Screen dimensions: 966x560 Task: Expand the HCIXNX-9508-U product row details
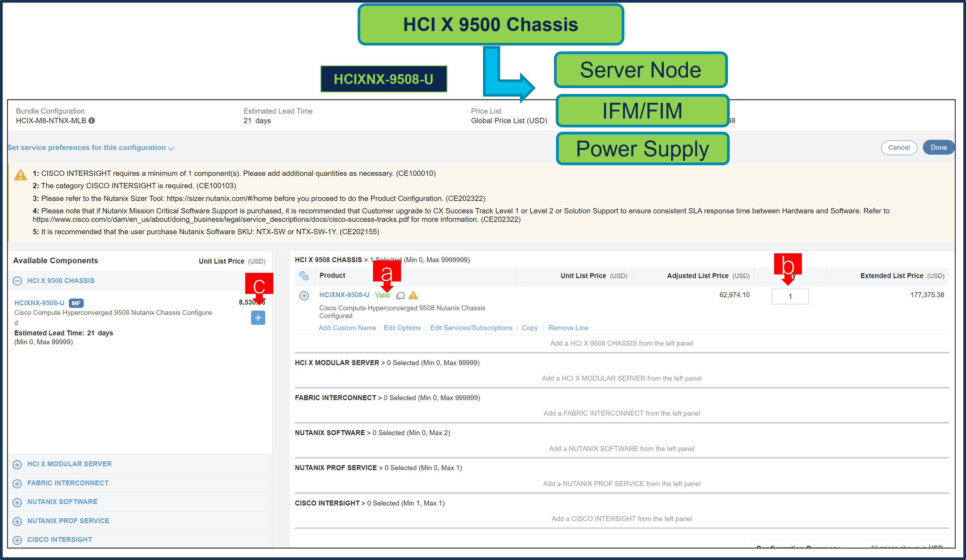[305, 295]
